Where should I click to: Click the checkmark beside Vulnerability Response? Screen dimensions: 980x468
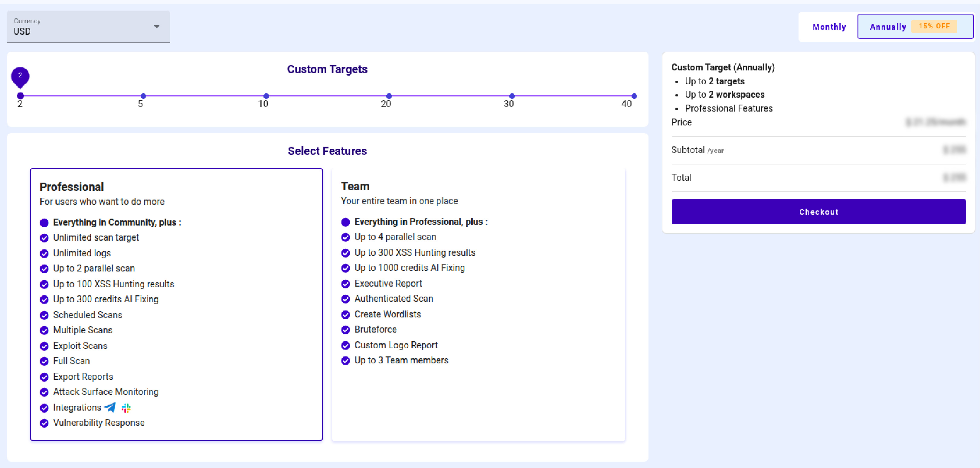click(x=44, y=423)
